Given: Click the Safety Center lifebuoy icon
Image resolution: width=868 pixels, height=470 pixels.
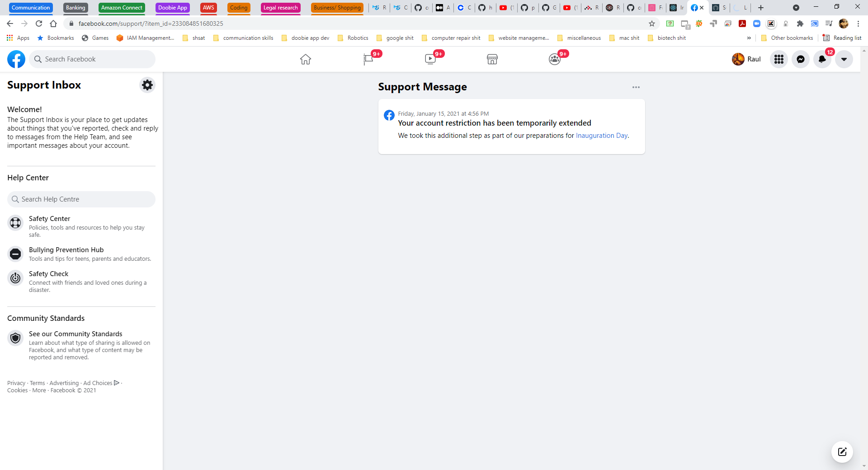Looking at the screenshot, I should tap(15, 223).
